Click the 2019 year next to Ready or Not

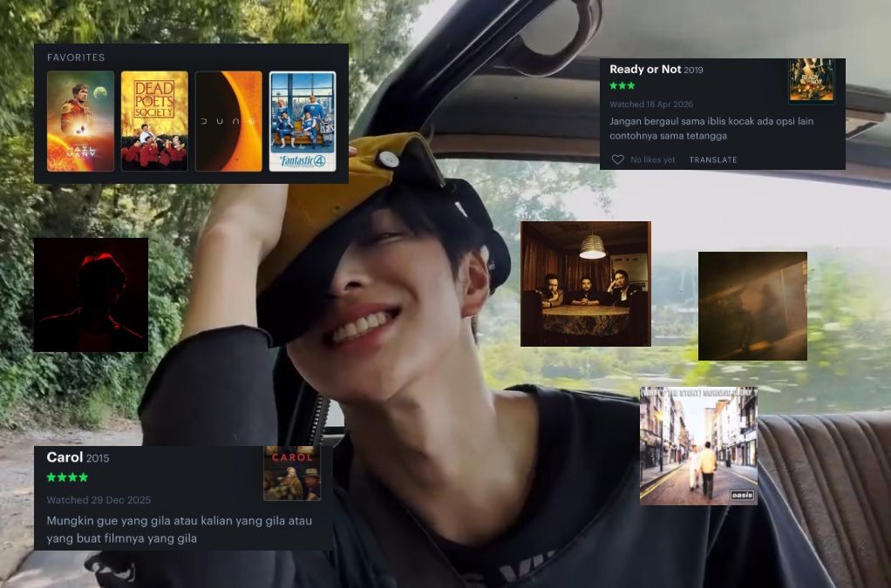tap(693, 71)
